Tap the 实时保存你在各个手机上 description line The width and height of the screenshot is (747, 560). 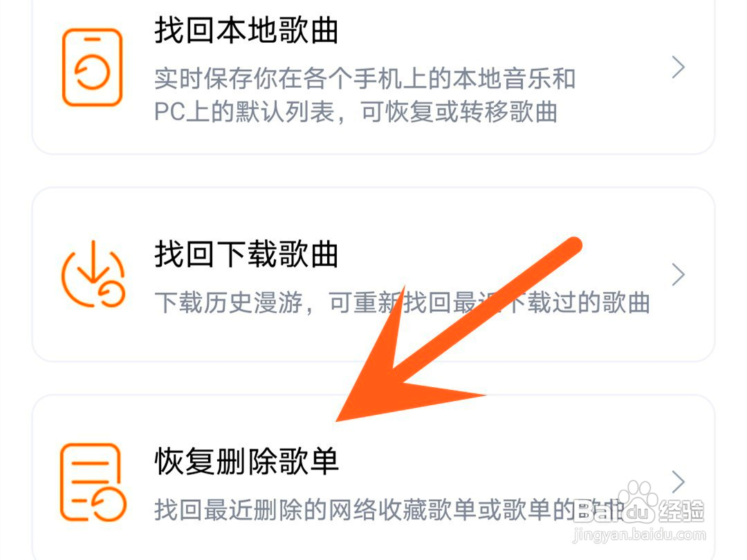tap(365, 79)
